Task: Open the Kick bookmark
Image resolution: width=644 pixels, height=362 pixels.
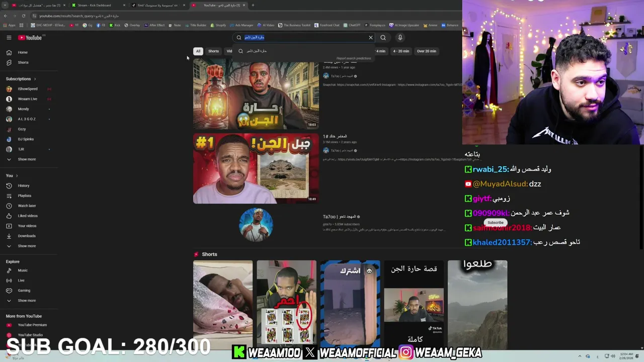Action: coord(115,25)
